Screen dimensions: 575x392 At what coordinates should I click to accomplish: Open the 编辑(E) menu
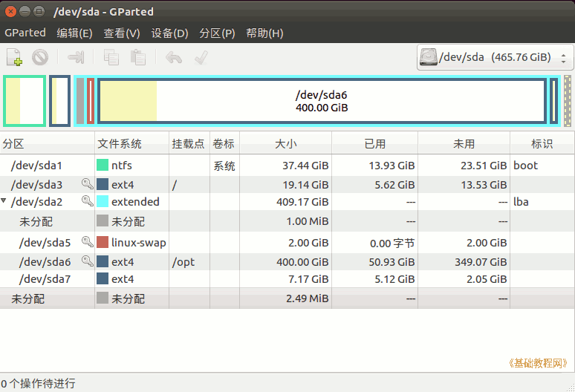pos(74,33)
